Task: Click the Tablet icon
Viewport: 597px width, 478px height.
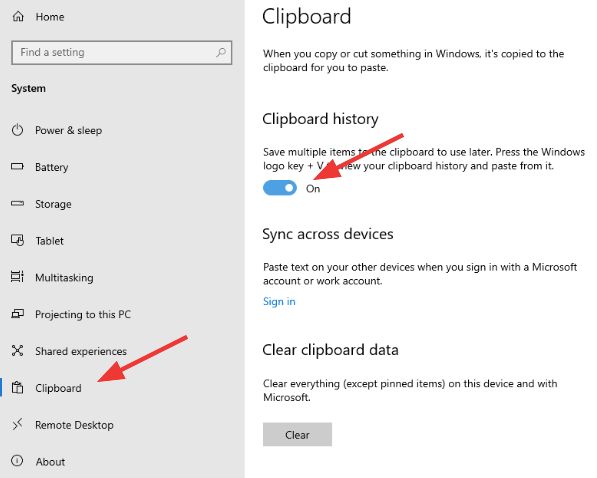Action: click(18, 240)
